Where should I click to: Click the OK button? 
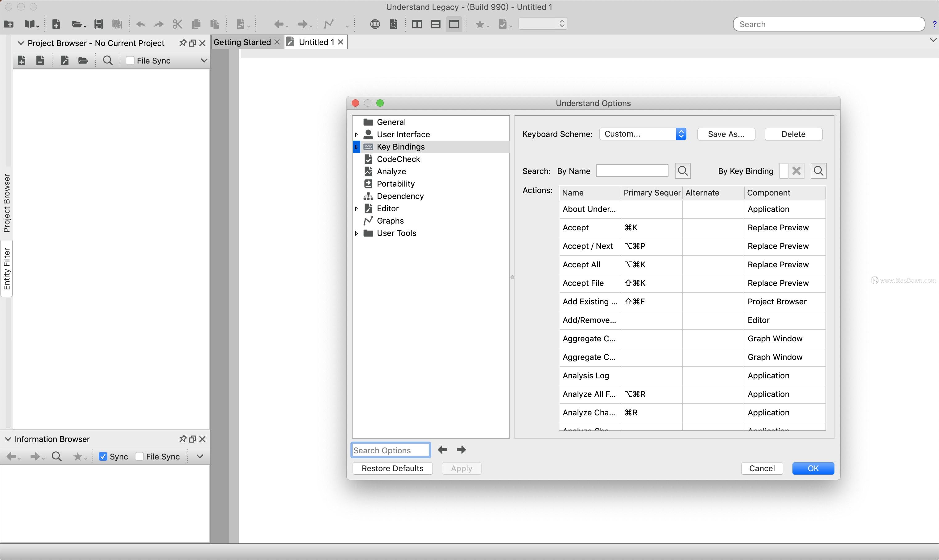pyautogui.click(x=813, y=468)
